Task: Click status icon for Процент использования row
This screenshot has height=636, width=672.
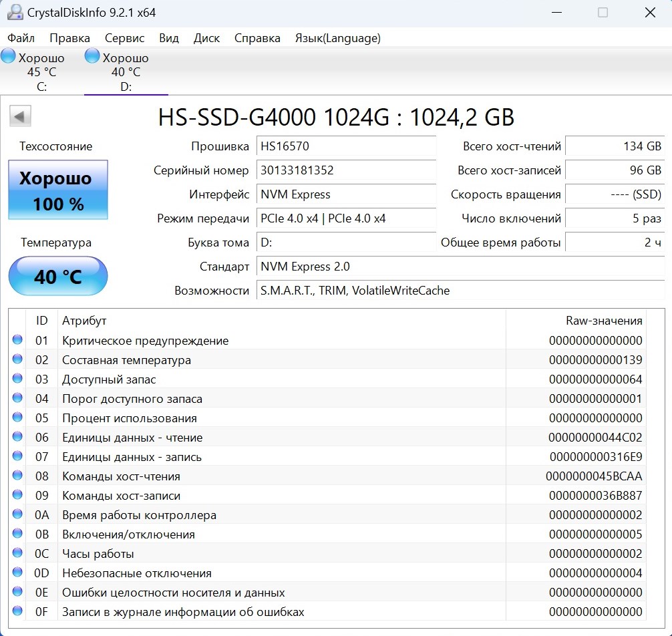Action: 17,418
